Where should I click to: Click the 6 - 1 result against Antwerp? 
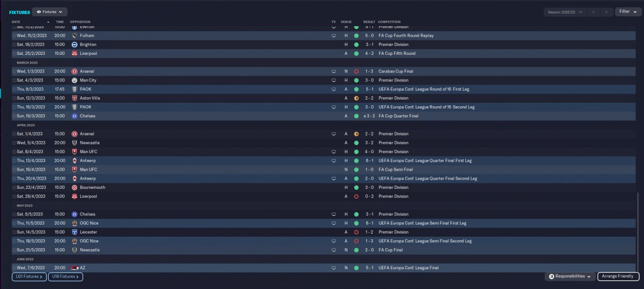pos(369,161)
